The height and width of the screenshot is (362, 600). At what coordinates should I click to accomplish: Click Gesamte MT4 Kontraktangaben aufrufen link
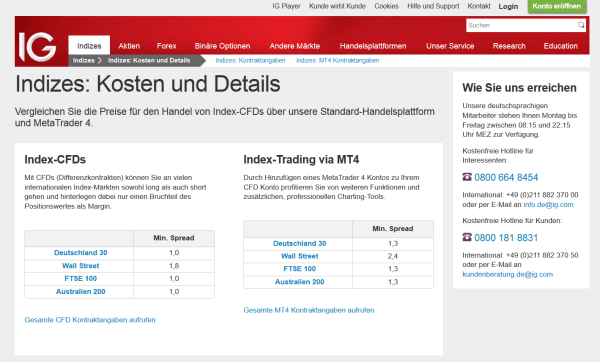coord(309,310)
